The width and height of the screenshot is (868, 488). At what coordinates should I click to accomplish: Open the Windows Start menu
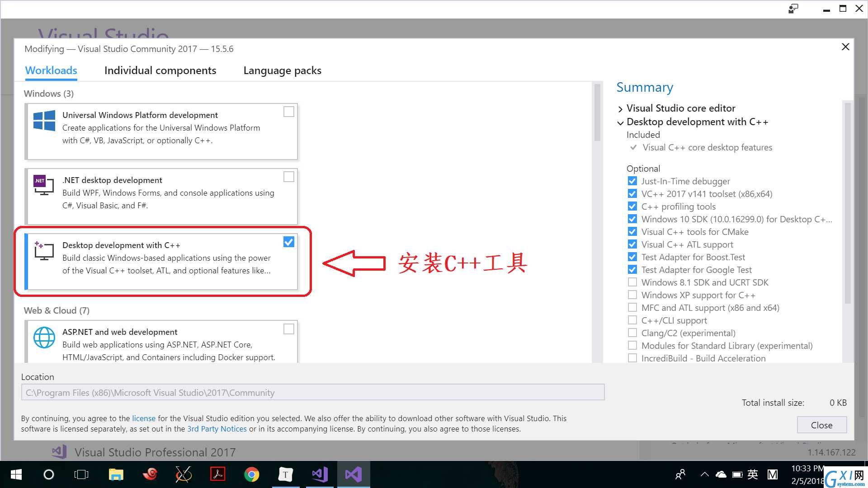[x=16, y=474]
